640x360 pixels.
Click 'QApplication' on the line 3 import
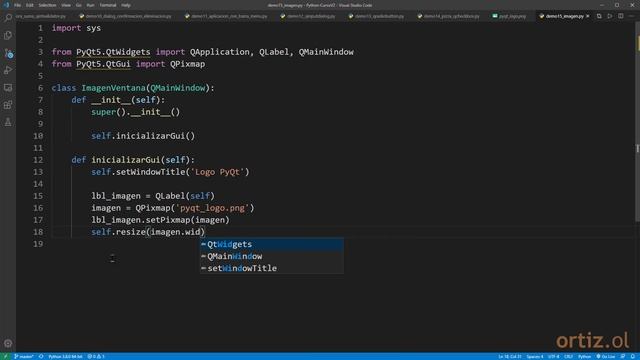[220, 52]
